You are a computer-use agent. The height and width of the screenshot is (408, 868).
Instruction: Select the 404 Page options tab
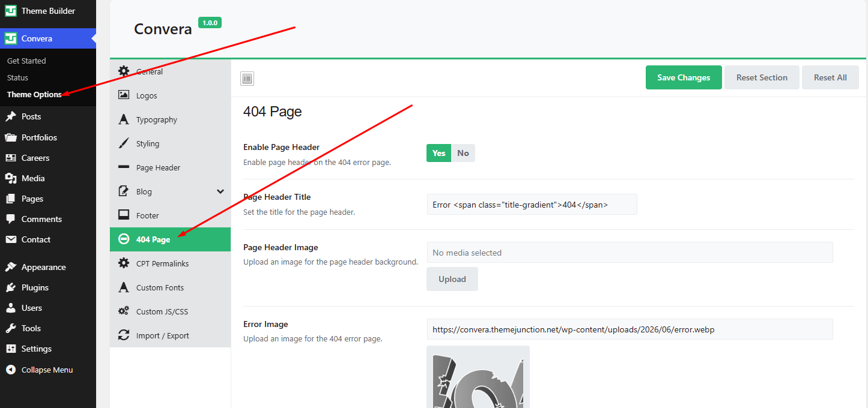[171, 239]
